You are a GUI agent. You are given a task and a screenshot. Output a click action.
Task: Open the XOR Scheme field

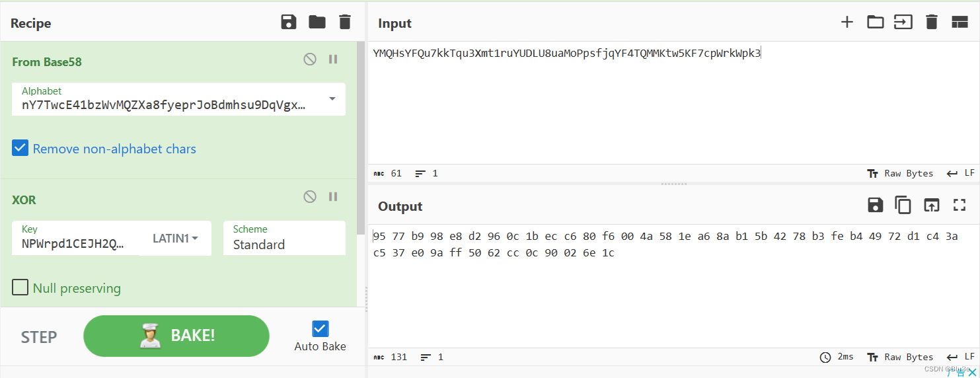[284, 238]
